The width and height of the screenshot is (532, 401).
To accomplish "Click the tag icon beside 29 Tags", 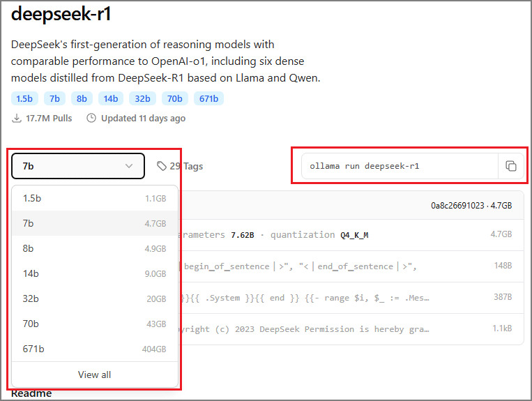I will coord(162,166).
